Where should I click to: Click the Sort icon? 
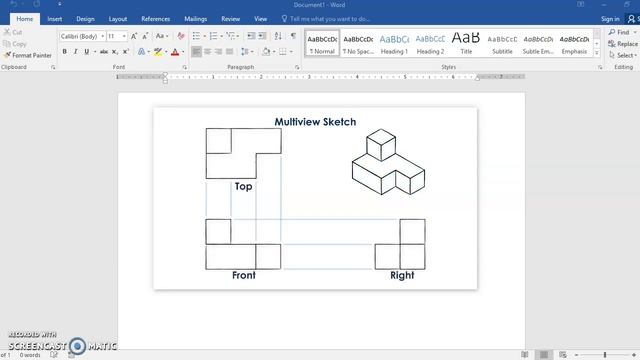(278, 36)
